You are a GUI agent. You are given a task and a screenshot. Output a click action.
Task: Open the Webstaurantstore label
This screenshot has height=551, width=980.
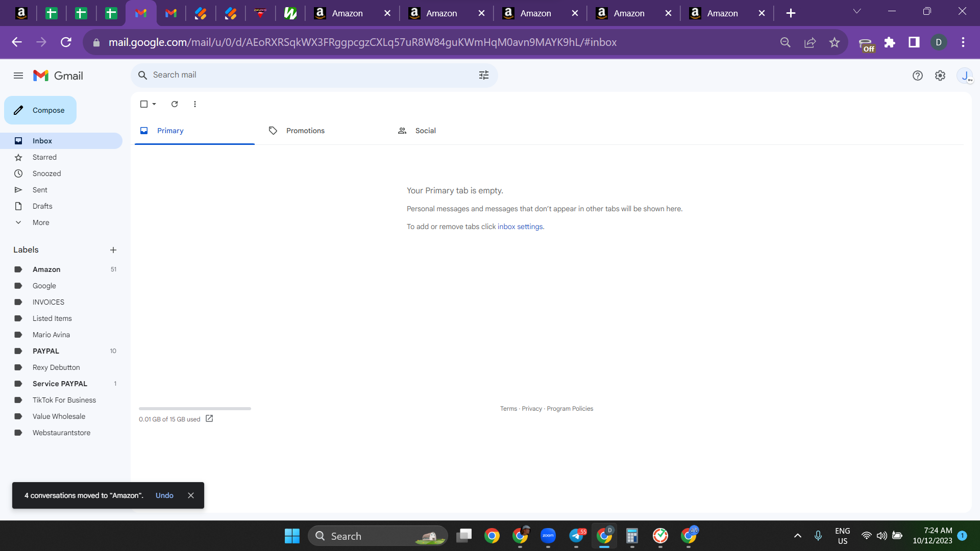61,433
